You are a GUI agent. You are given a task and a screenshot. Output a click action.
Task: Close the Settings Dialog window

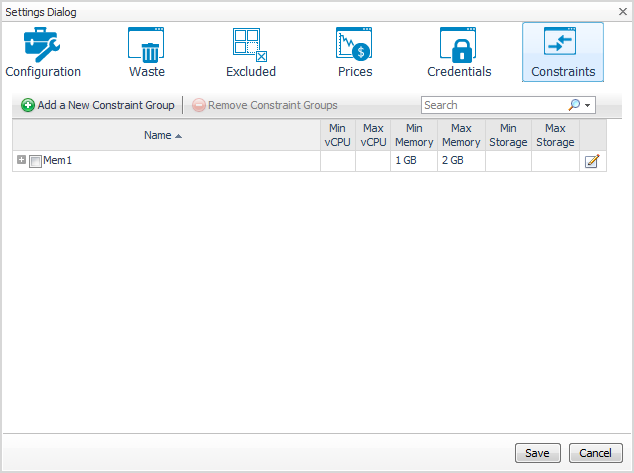(623, 11)
